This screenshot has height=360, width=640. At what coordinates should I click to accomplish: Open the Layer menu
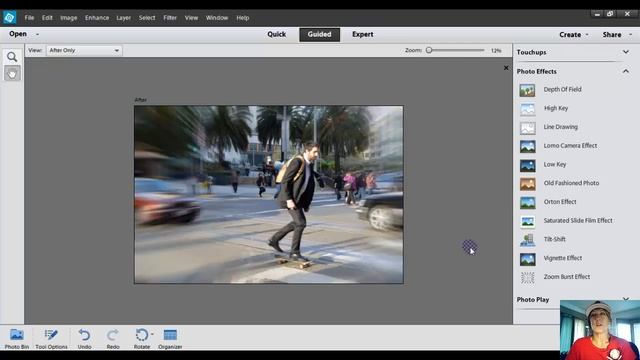click(x=124, y=18)
